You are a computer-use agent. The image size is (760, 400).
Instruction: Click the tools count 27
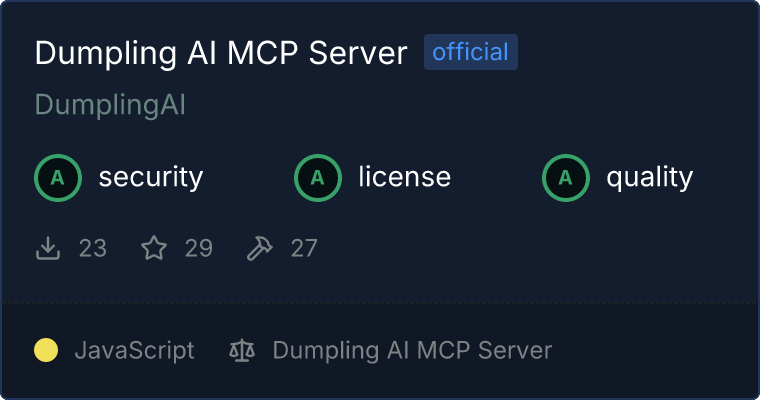pos(304,248)
